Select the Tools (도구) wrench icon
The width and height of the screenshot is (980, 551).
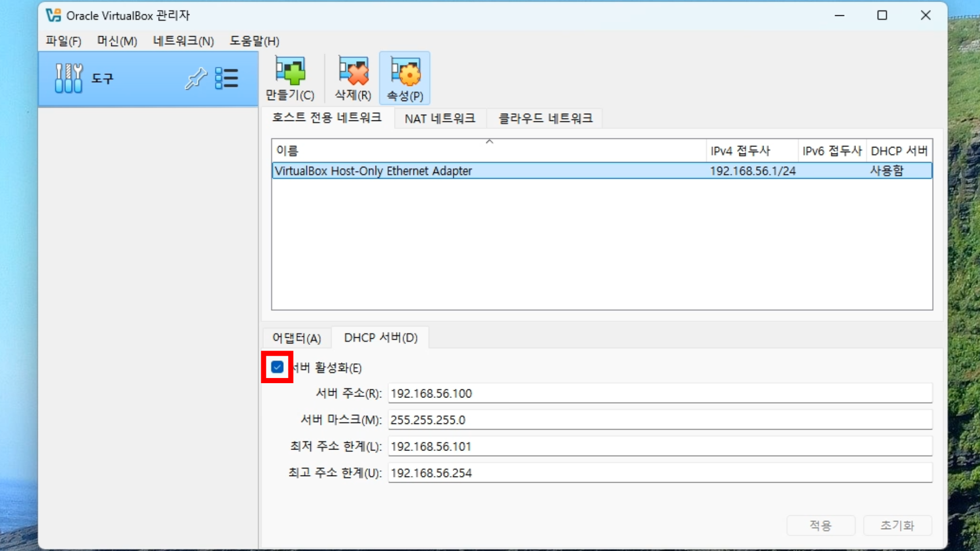tap(68, 78)
